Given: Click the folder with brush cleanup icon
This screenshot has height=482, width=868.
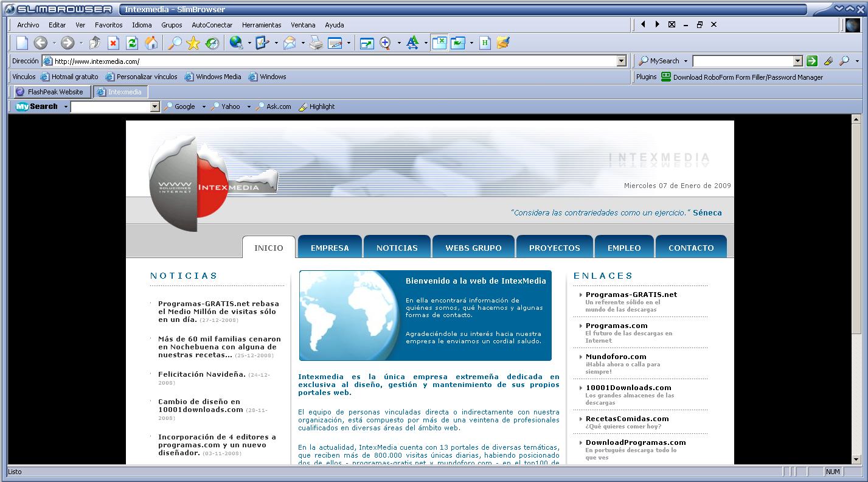Looking at the screenshot, I should 503,43.
